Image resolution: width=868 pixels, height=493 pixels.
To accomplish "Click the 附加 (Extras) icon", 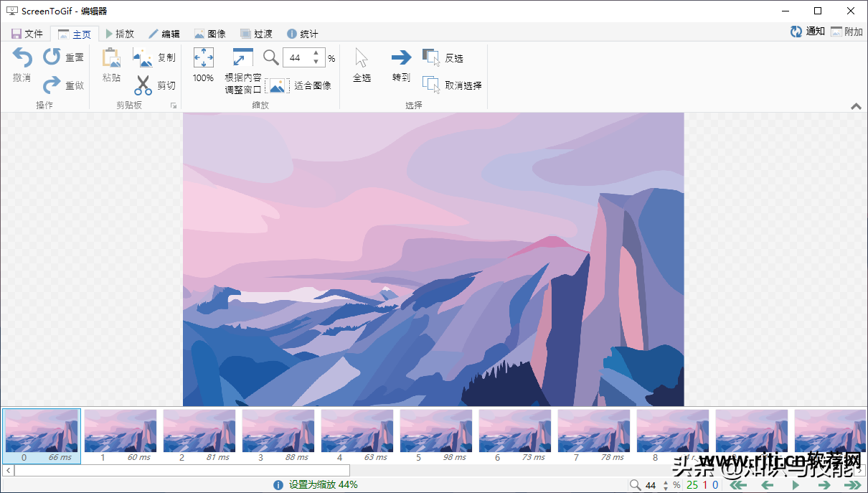I will coord(836,32).
